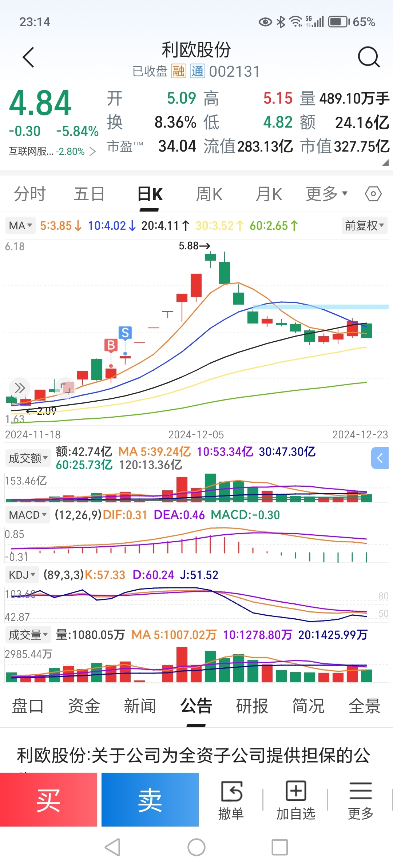Tap the 换 8.36% turnover value
The height and width of the screenshot is (868, 393).
point(152,122)
